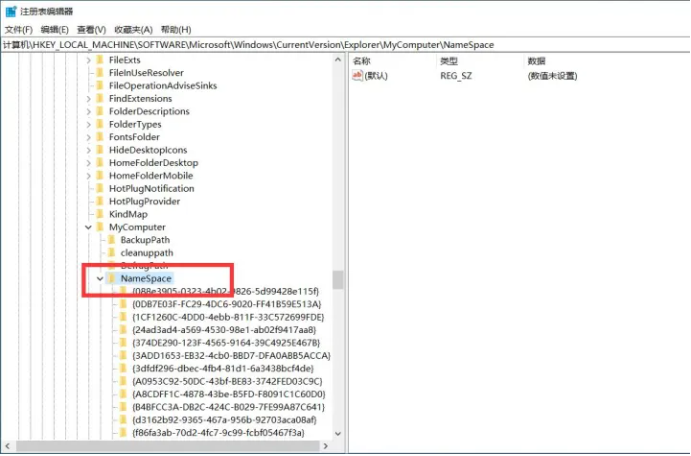Select key {1CF1260C-4DD0-4ebb-811F-33C572699FDE}
This screenshot has width=691, height=456.
(228, 317)
